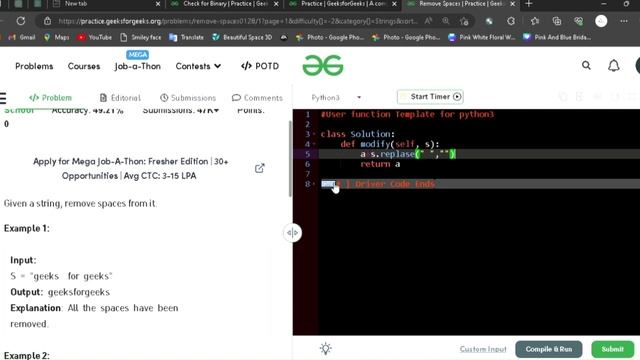Switch to the New tab browser tab

(106, 4)
